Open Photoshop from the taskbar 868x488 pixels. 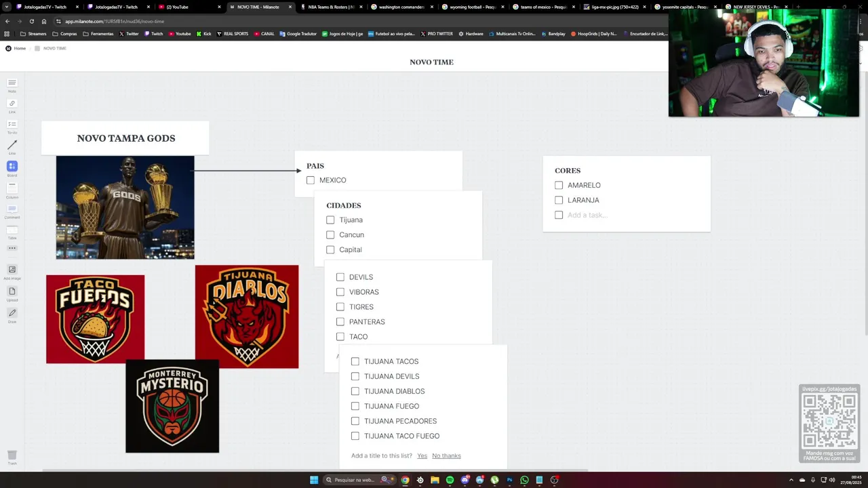[509, 480]
